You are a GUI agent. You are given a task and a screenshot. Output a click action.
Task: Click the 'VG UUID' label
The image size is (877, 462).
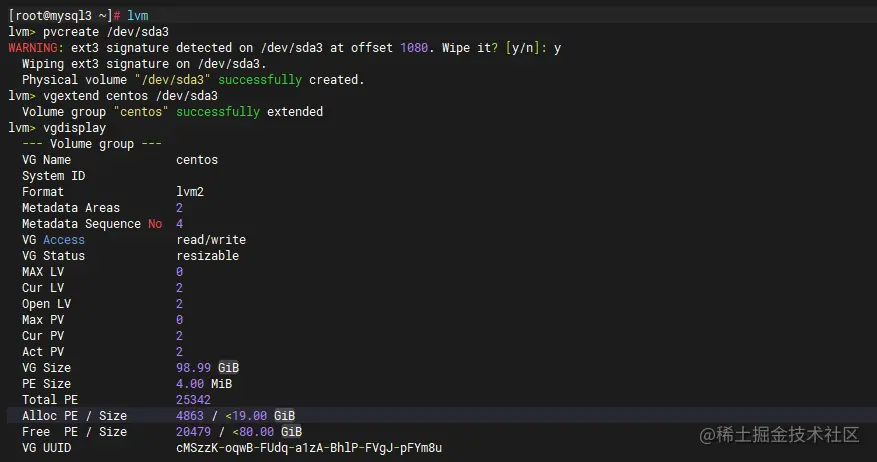point(46,447)
